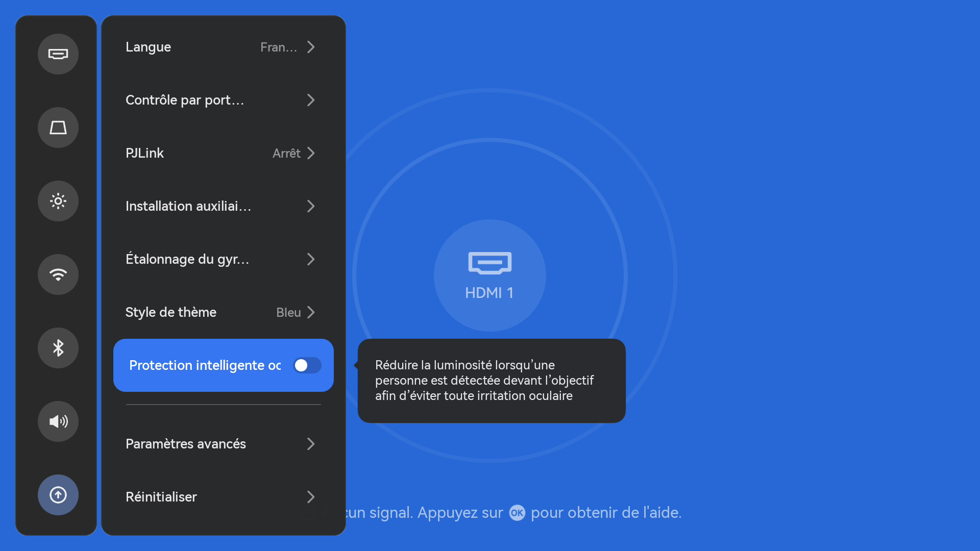Open the Wi-Fi network settings icon

[58, 274]
